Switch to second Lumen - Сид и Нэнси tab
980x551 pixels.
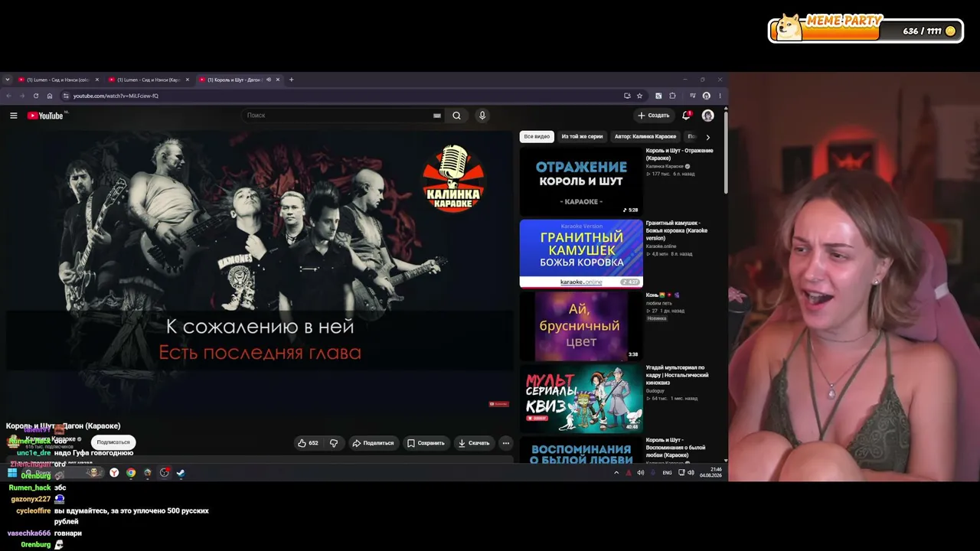149,80
